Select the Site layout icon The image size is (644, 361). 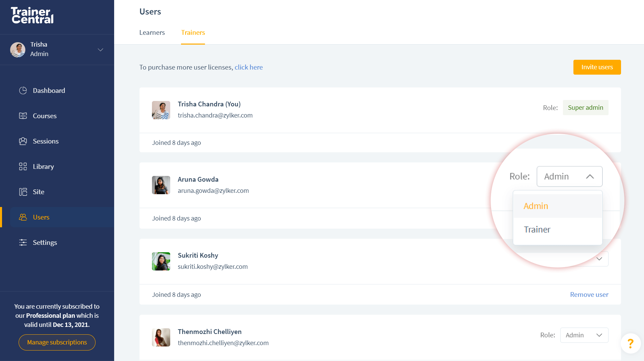coord(23,191)
